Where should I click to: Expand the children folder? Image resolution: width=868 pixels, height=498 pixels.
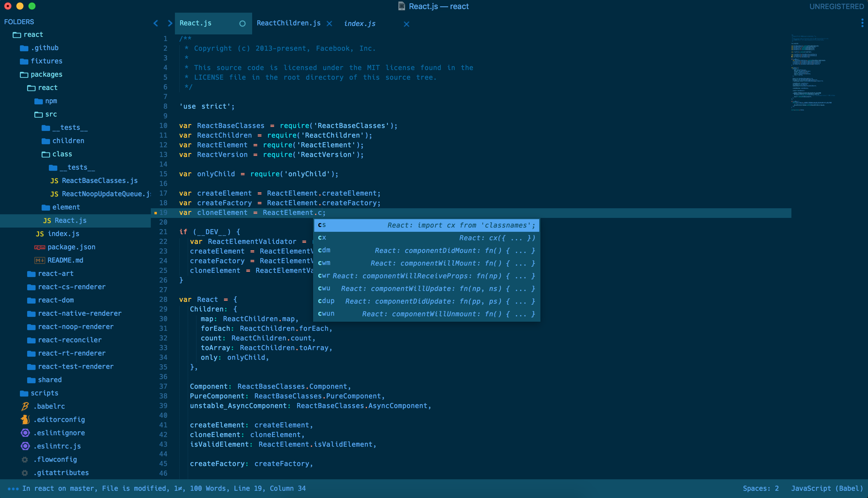point(63,141)
